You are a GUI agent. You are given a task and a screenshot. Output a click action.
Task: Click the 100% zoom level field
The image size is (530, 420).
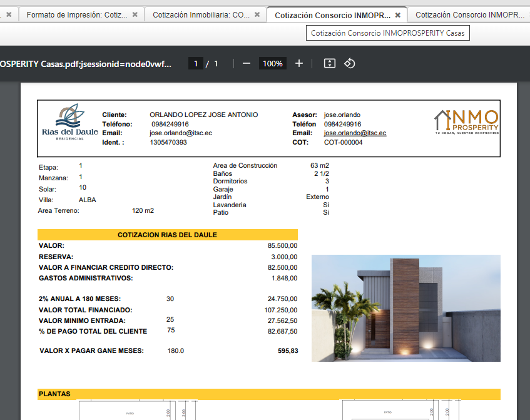(x=272, y=64)
